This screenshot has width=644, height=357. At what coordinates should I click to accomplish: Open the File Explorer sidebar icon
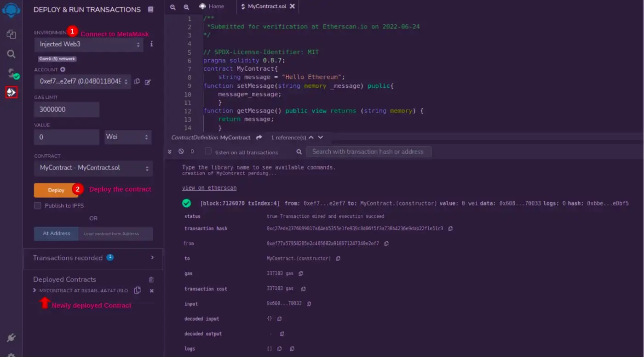click(x=11, y=34)
